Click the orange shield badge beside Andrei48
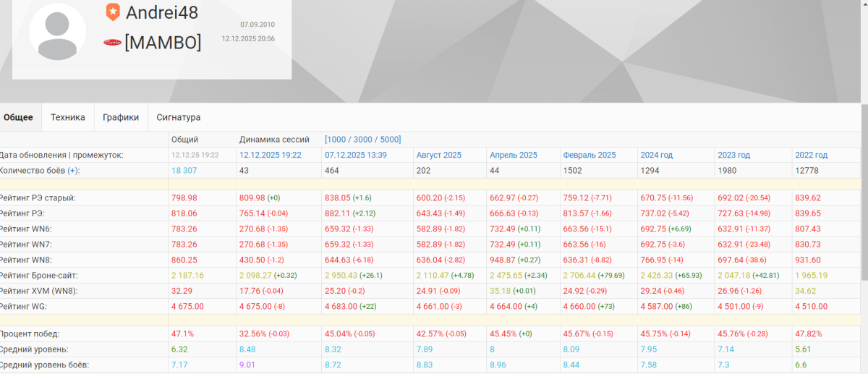This screenshot has width=868, height=374. (113, 12)
